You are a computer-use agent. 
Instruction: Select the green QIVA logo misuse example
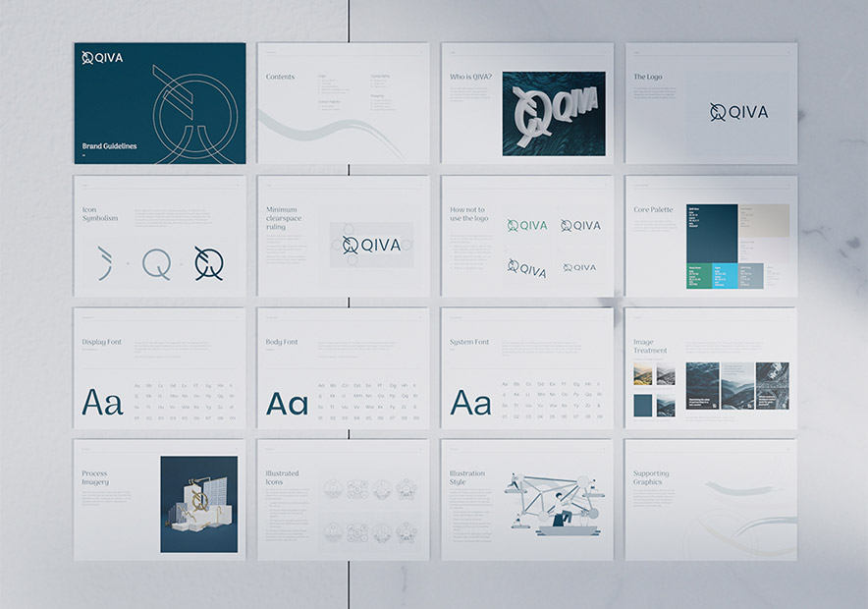pos(527,226)
